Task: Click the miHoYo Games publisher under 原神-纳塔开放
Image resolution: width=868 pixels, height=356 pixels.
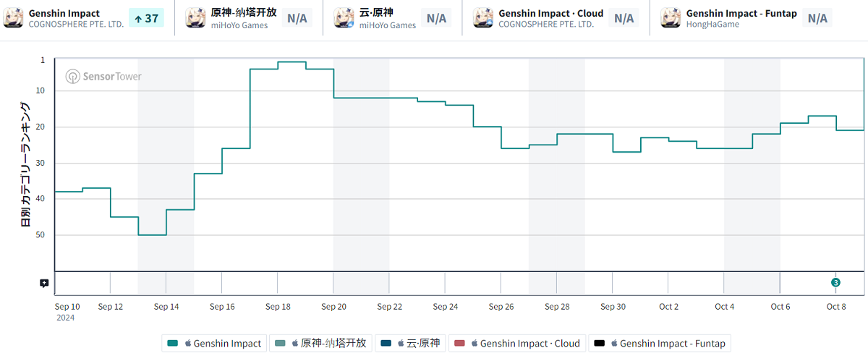Action: (239, 25)
